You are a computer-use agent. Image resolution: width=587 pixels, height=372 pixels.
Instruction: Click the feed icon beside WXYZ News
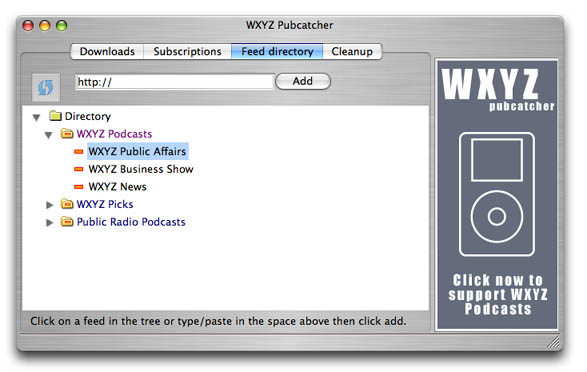click(79, 187)
